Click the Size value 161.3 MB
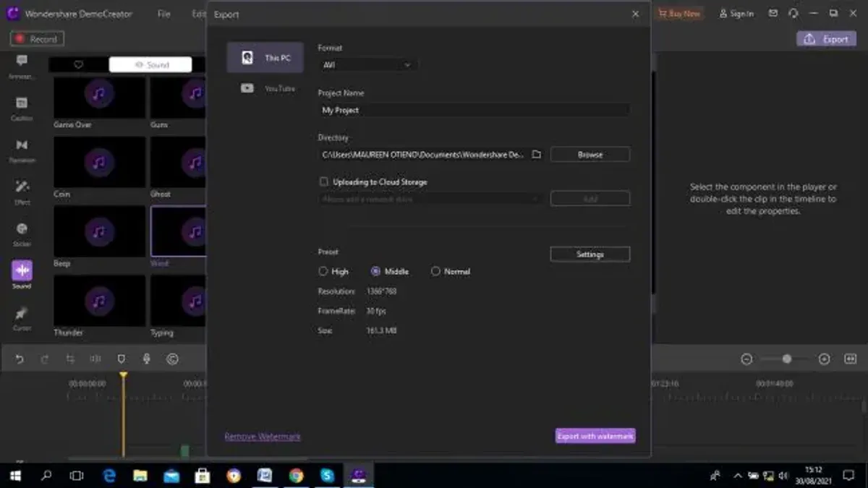This screenshot has width=868, height=488. coord(381,330)
